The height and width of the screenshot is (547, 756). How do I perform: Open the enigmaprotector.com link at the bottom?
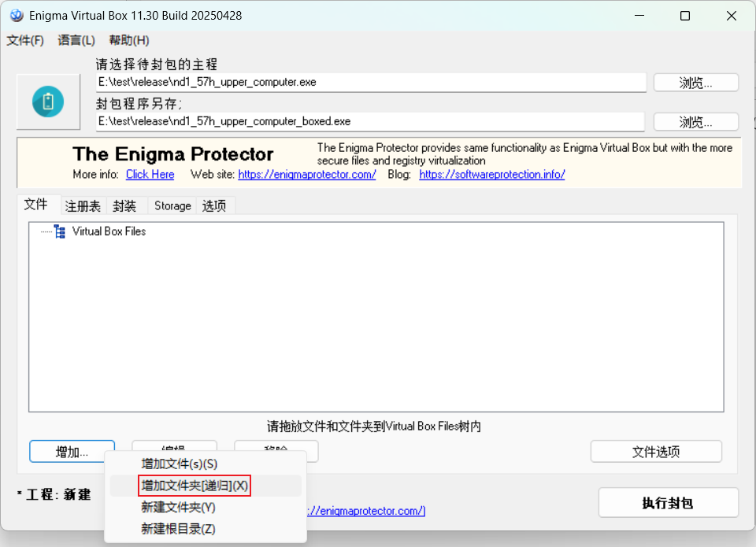(366, 511)
